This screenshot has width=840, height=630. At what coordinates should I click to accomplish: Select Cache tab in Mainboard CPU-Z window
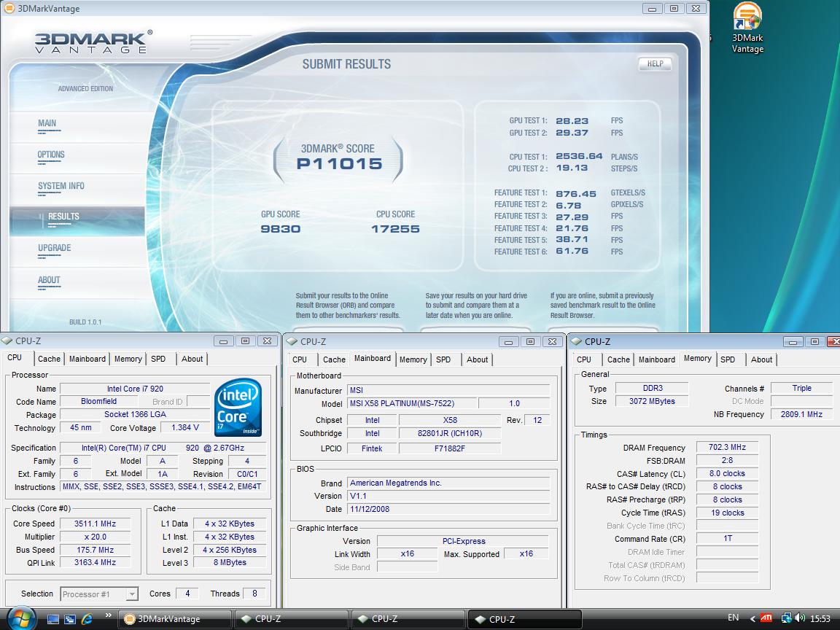point(334,359)
